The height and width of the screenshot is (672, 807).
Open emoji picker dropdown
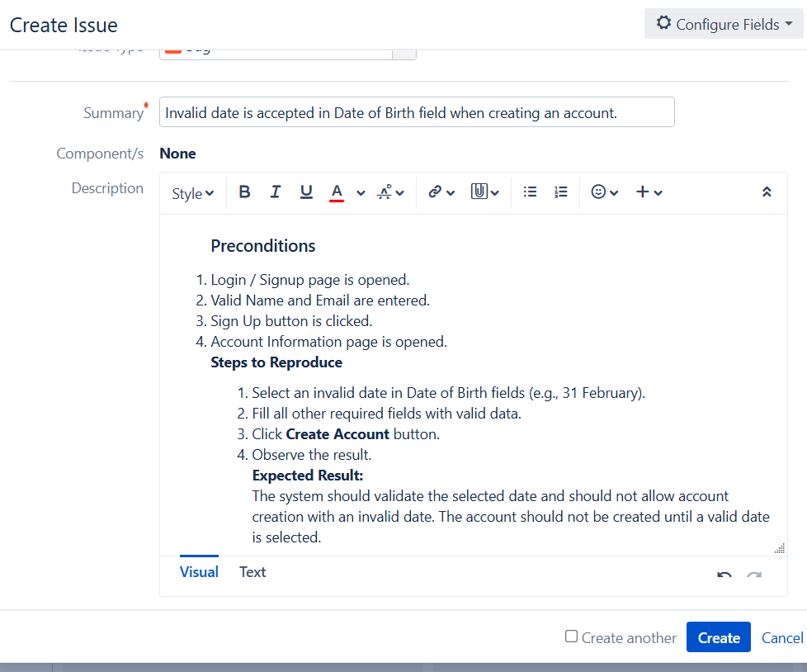(605, 192)
